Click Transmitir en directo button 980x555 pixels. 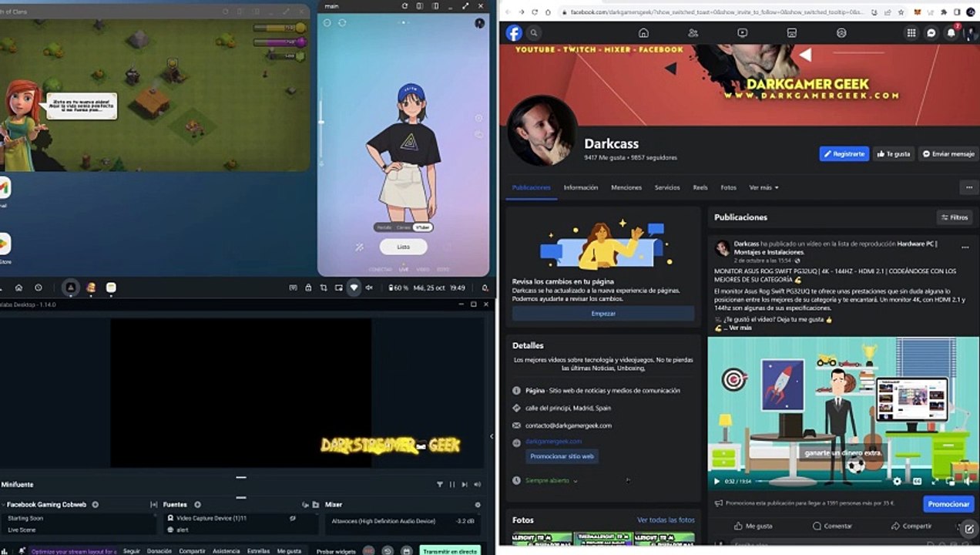pyautogui.click(x=450, y=551)
